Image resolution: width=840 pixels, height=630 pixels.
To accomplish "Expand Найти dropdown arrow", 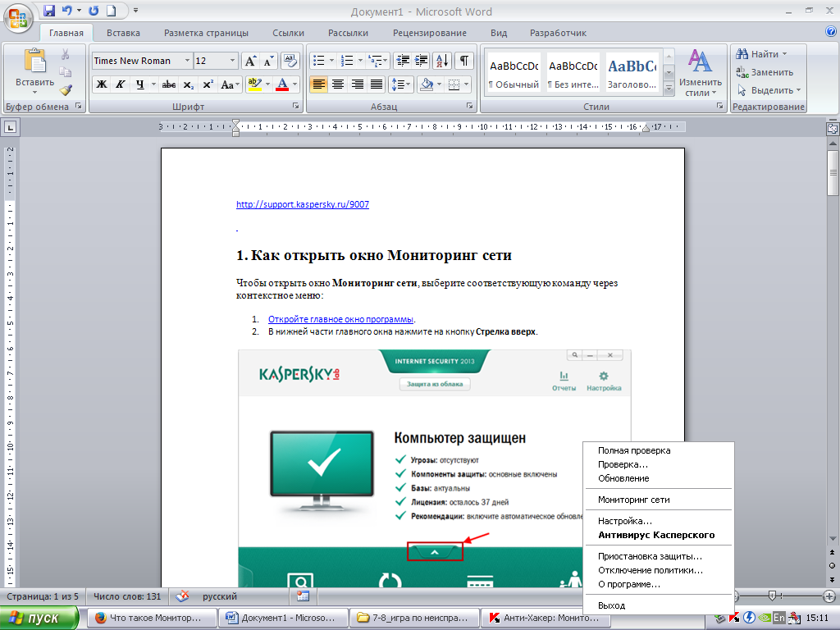I will (x=785, y=54).
